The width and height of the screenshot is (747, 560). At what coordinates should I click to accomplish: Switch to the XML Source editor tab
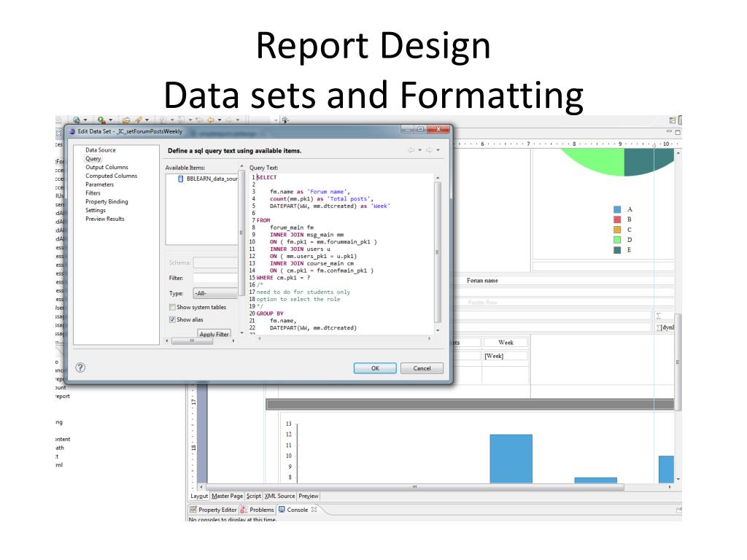pyautogui.click(x=279, y=496)
